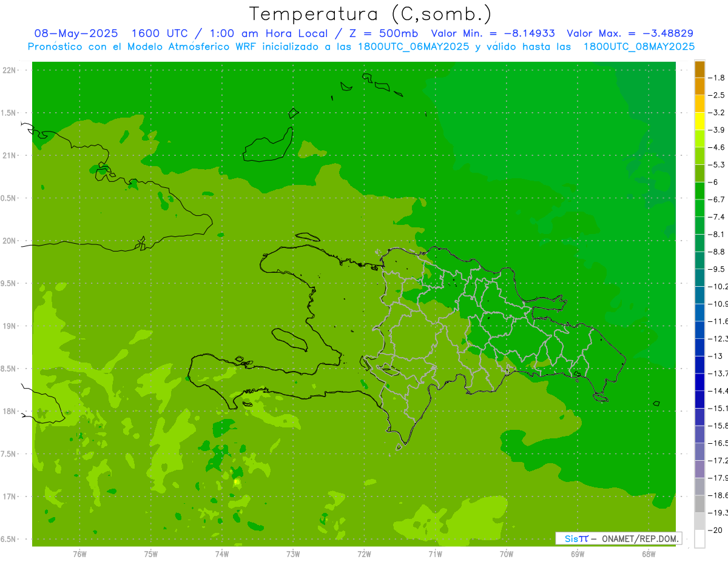Pick the dark orange swatch above -1.8
Viewport: 728px width, 562px height.
tap(699, 69)
